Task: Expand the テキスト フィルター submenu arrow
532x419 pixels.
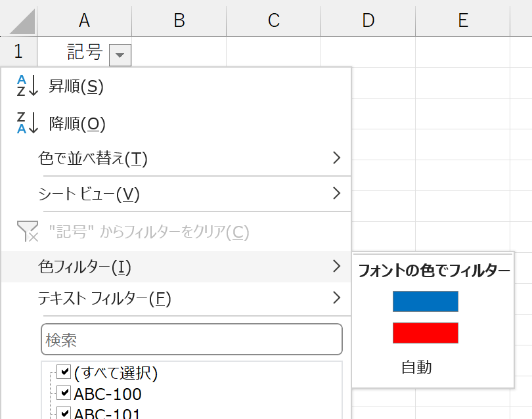Action: click(x=336, y=298)
